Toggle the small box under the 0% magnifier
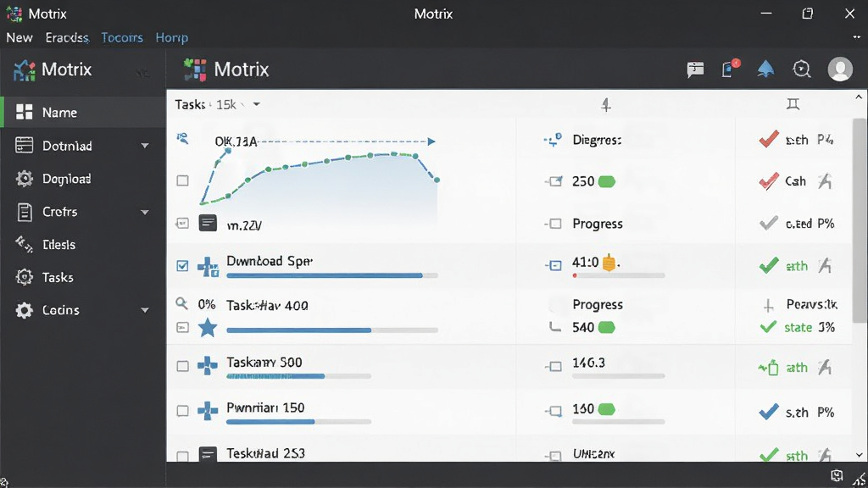 182,328
